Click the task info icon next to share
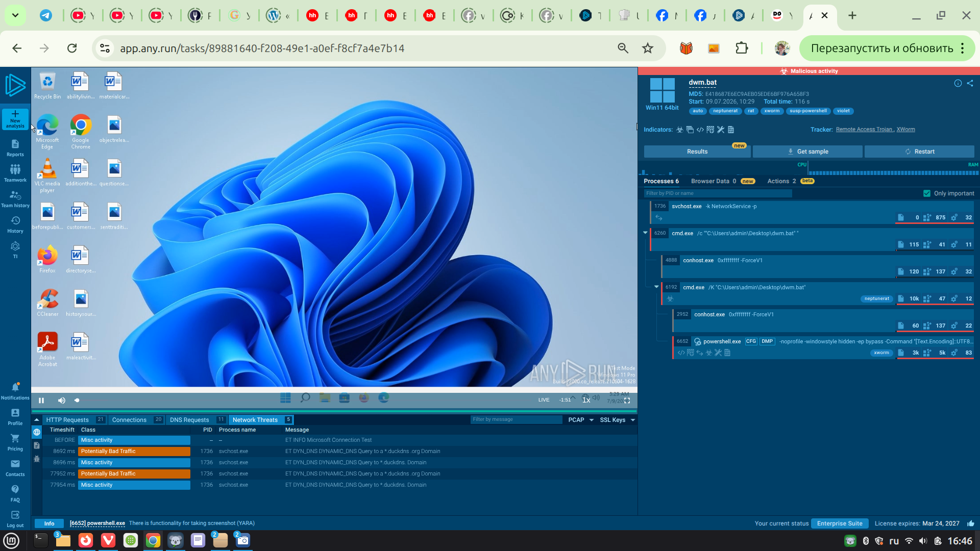 pyautogui.click(x=958, y=84)
